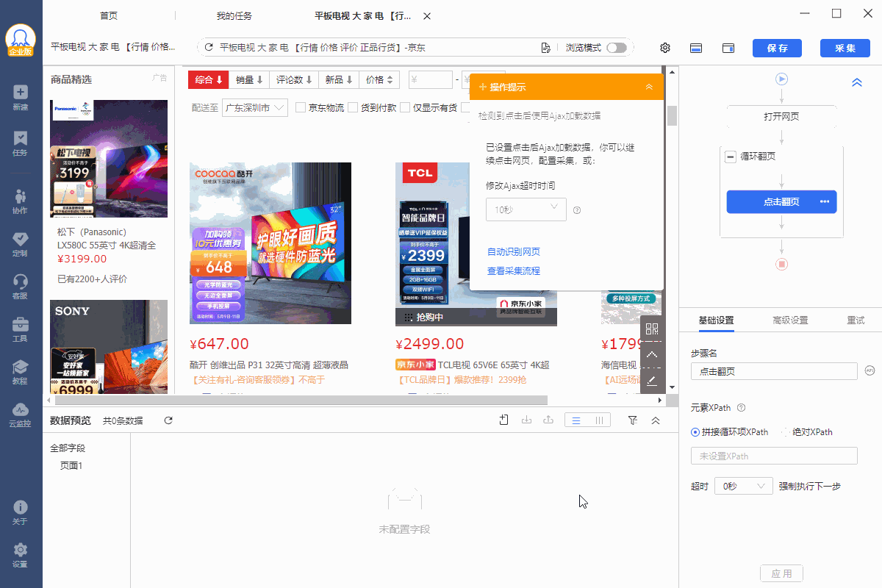Collapse the workflow panel double chevron

click(856, 82)
